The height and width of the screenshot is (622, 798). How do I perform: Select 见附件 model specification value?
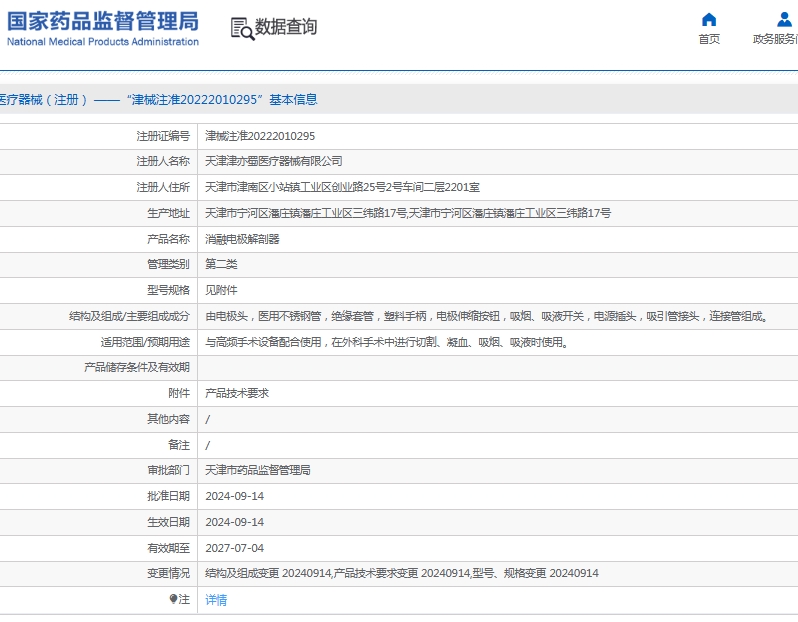click(x=221, y=290)
